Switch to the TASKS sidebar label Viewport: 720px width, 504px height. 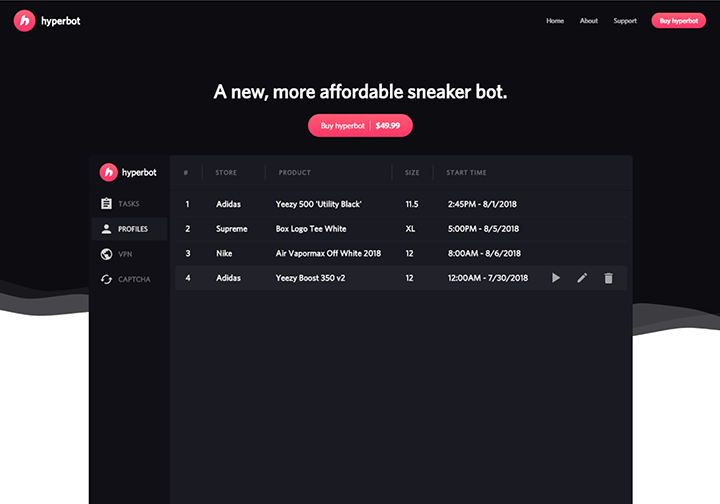click(129, 204)
